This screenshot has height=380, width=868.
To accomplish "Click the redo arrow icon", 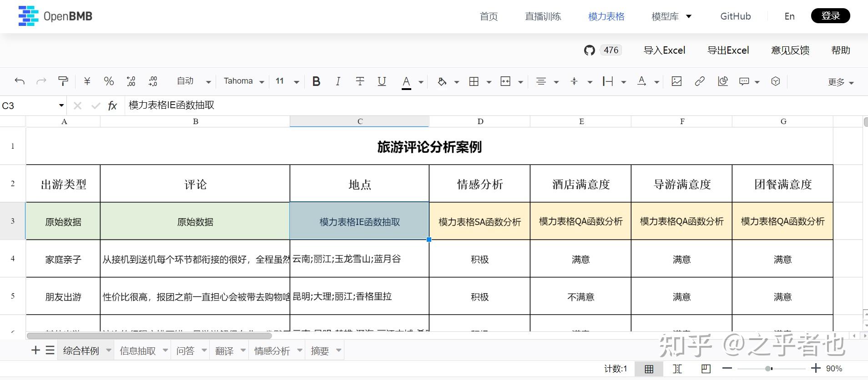I will coord(41,81).
